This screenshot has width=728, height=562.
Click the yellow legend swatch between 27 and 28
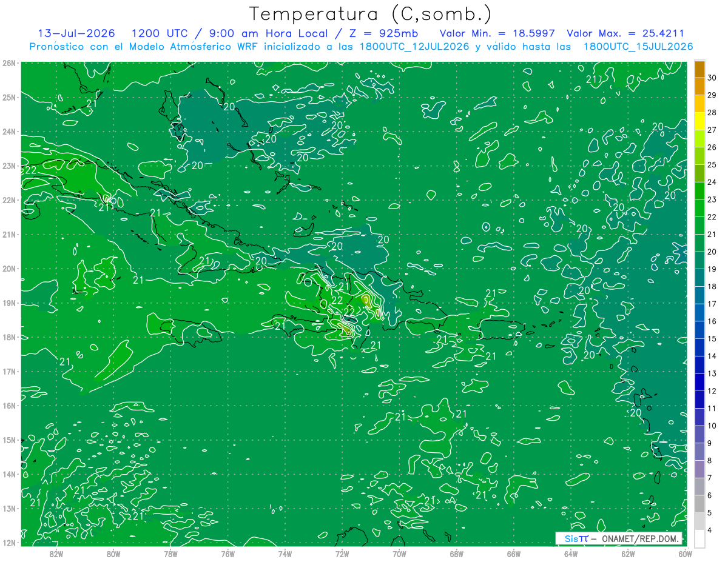(x=699, y=121)
